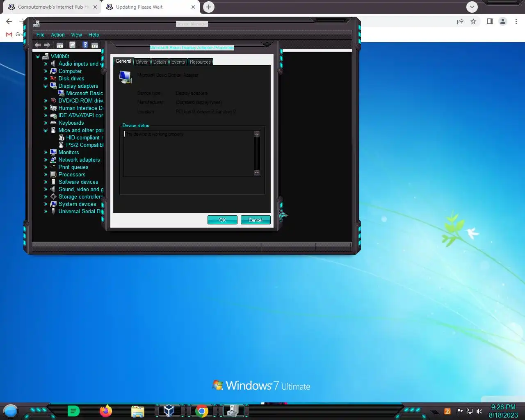Click the volume speaker tray icon

479,411
